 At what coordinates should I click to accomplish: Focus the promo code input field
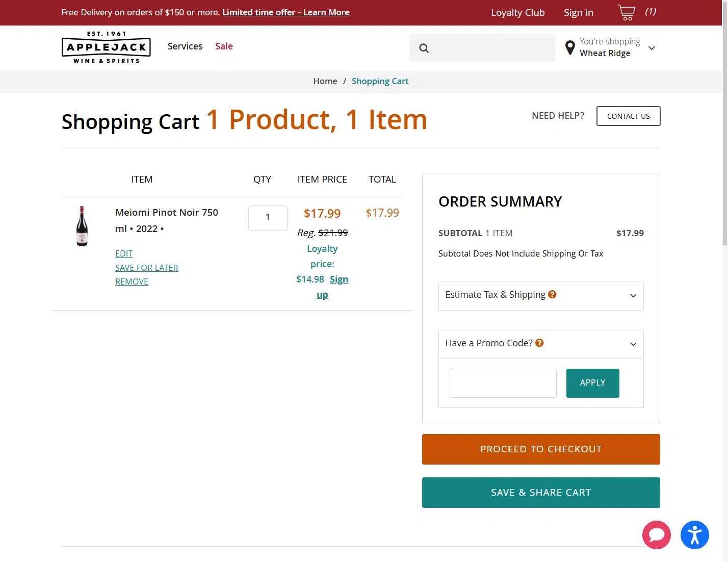pyautogui.click(x=502, y=383)
